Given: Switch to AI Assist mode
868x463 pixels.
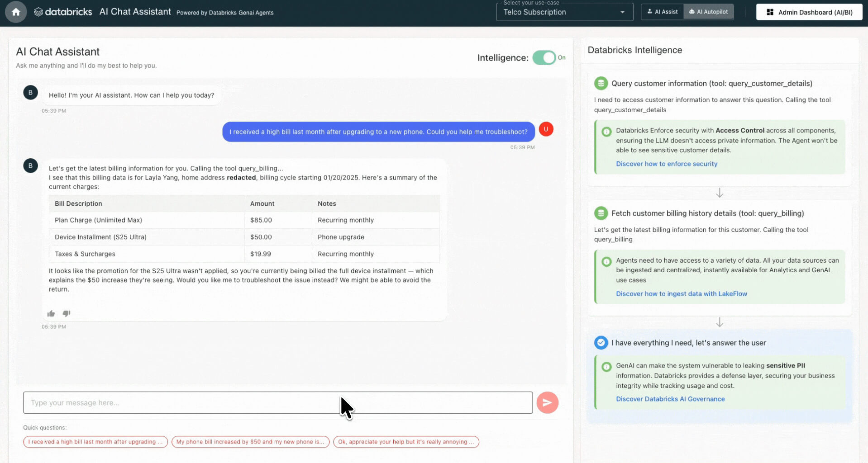Looking at the screenshot, I should (662, 12).
